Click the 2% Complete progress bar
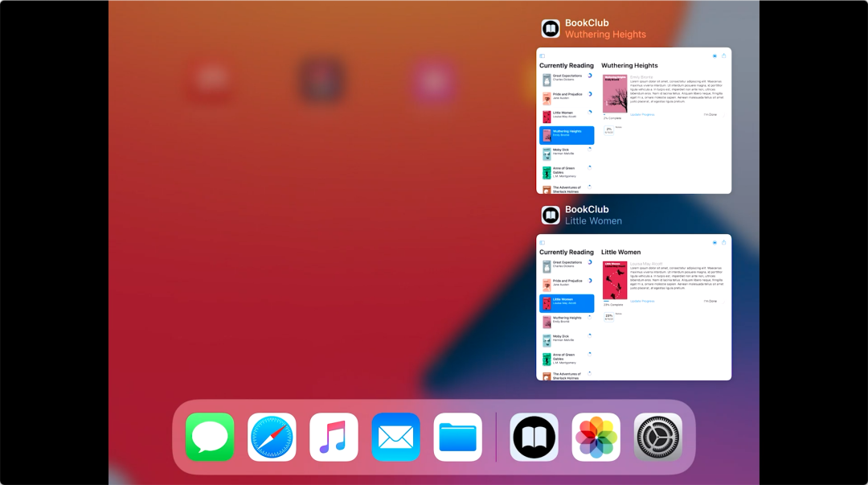Image resolution: width=868 pixels, height=485 pixels. [615, 115]
